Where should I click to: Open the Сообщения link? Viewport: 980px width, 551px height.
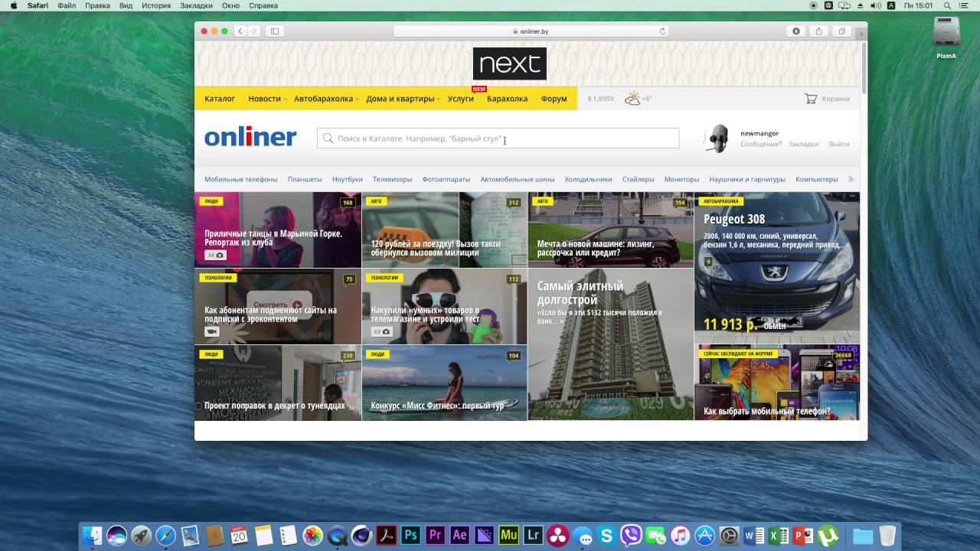click(759, 144)
